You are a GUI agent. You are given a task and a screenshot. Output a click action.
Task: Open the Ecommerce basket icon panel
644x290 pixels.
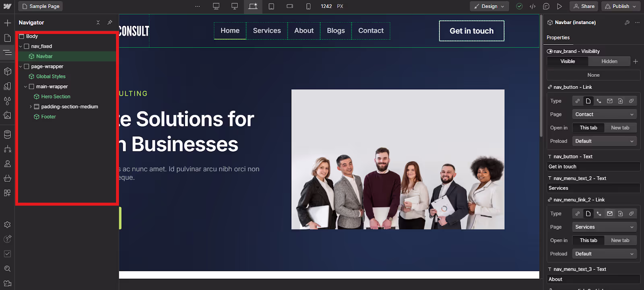pyautogui.click(x=7, y=178)
